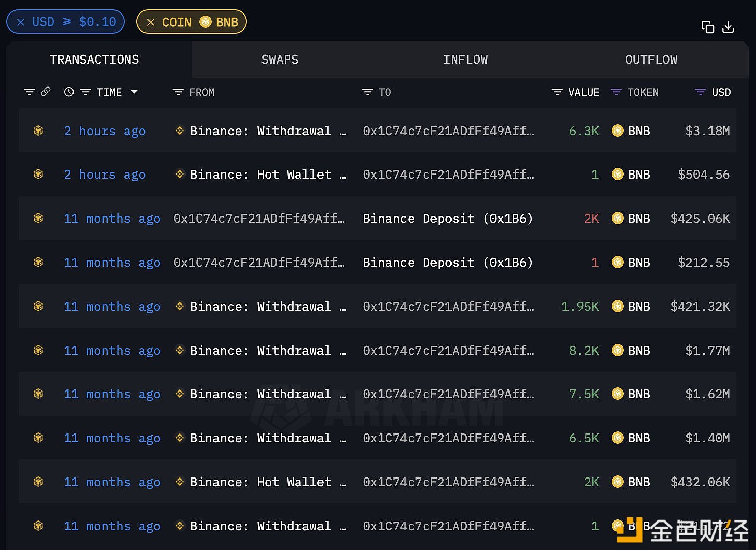The width and height of the screenshot is (756, 550).
Task: Open Binance: Hot Wallet sender in $504.56 row
Action: pos(268,175)
